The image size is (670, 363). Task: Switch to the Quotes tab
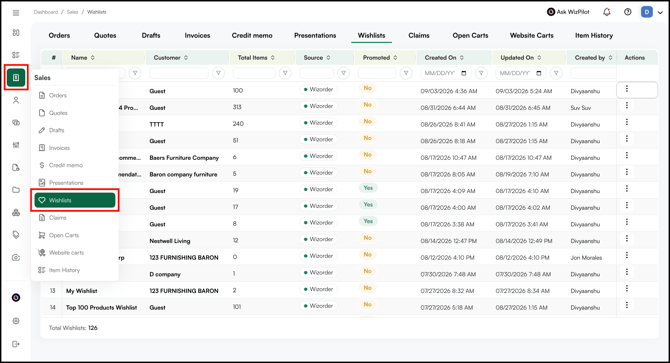(x=105, y=35)
